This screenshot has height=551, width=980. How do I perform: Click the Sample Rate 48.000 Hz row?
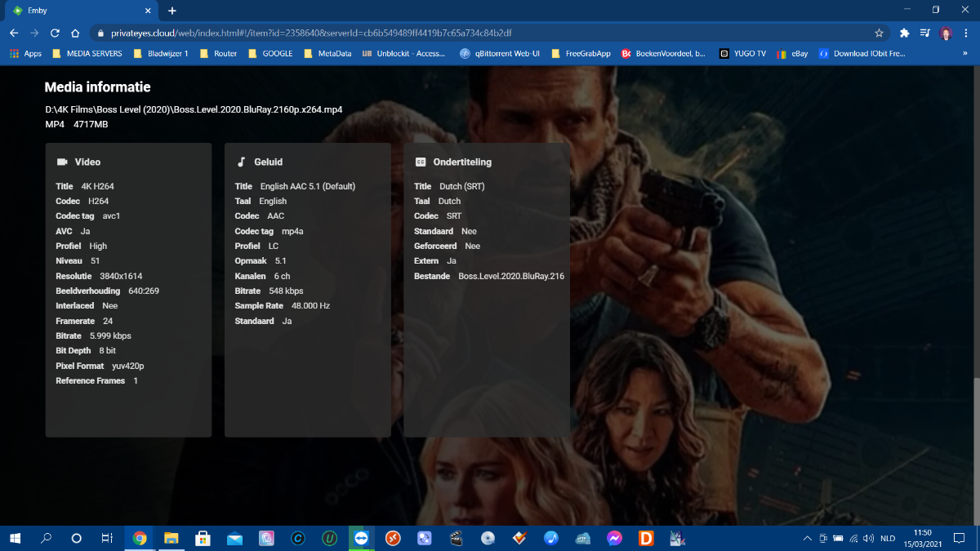(x=282, y=305)
